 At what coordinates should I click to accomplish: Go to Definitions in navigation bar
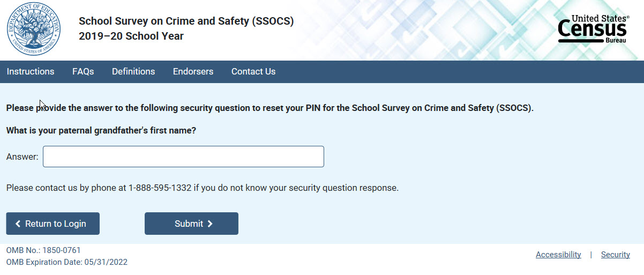[133, 72]
